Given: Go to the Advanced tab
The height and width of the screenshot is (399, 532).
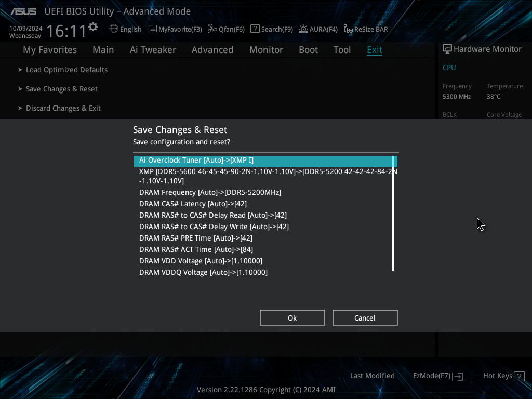Looking at the screenshot, I should coord(212,50).
